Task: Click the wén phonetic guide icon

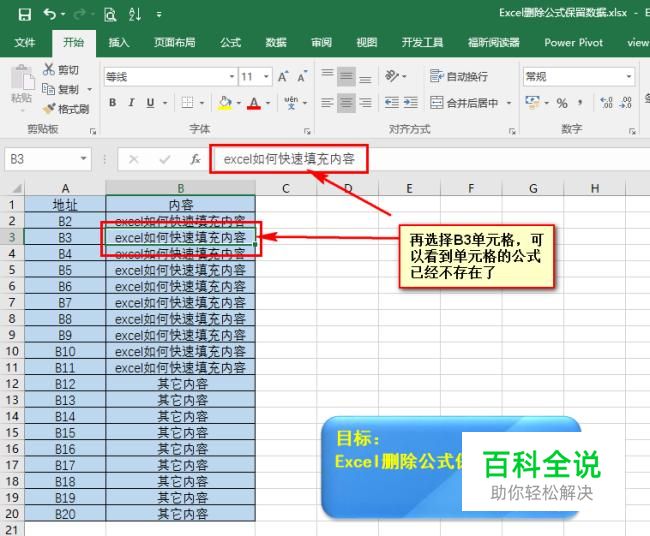Action: click(291, 102)
